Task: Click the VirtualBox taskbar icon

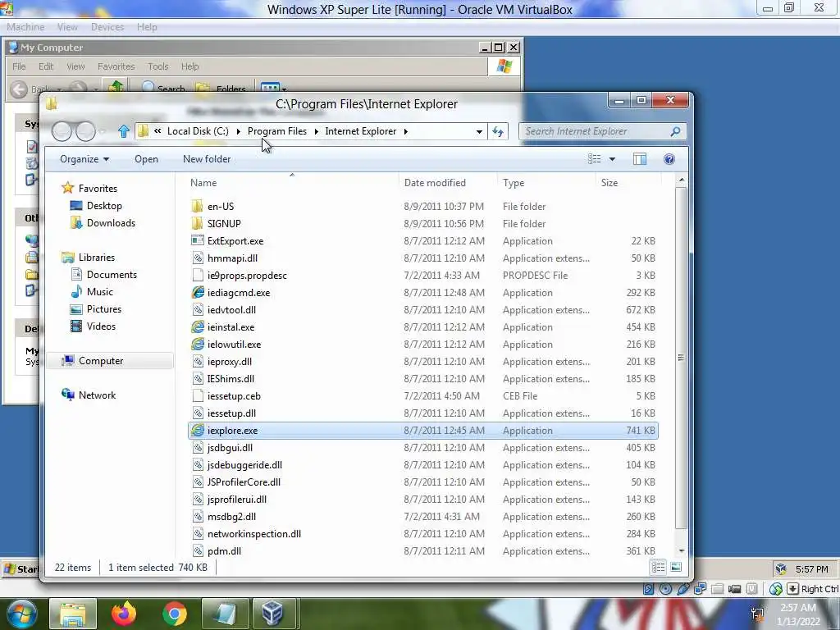Action: (x=273, y=614)
